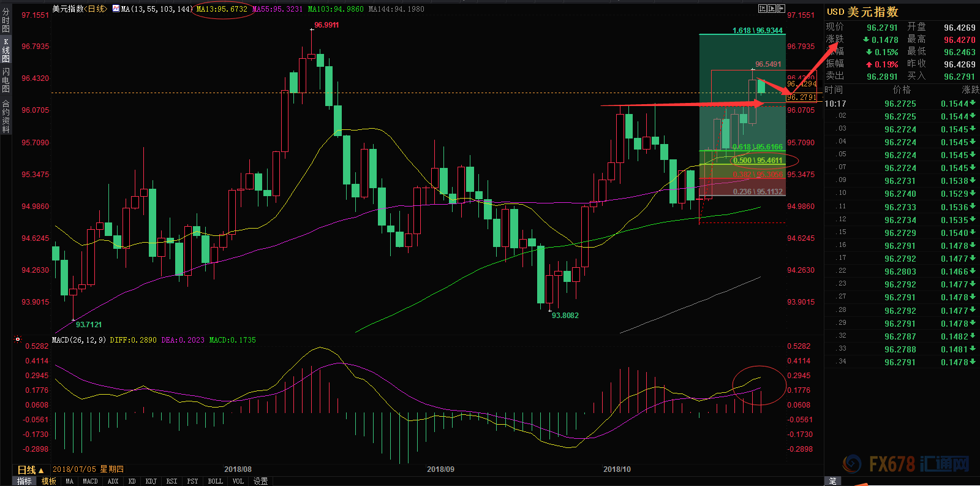Toggle the BOLL indicator
Viewport: 980px width, 486px height.
[215, 481]
